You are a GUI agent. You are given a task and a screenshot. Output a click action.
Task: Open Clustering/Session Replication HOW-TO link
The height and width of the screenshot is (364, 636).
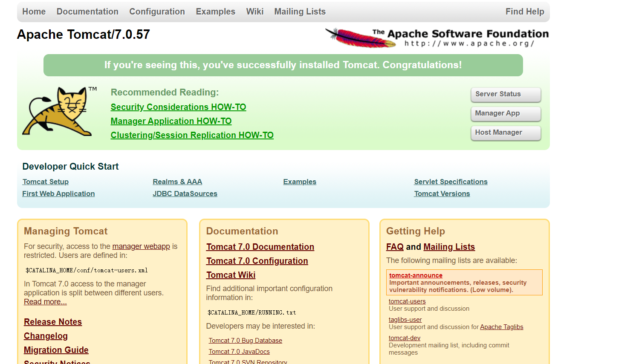pyautogui.click(x=192, y=135)
